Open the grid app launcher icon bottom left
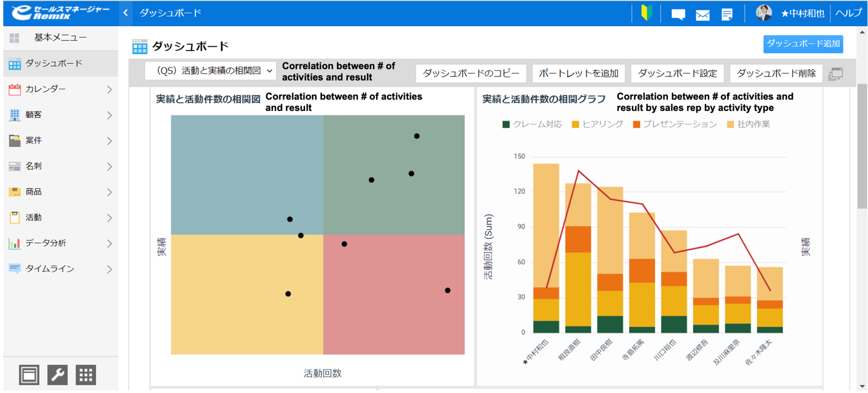This screenshot has height=393, width=868. pyautogui.click(x=86, y=374)
